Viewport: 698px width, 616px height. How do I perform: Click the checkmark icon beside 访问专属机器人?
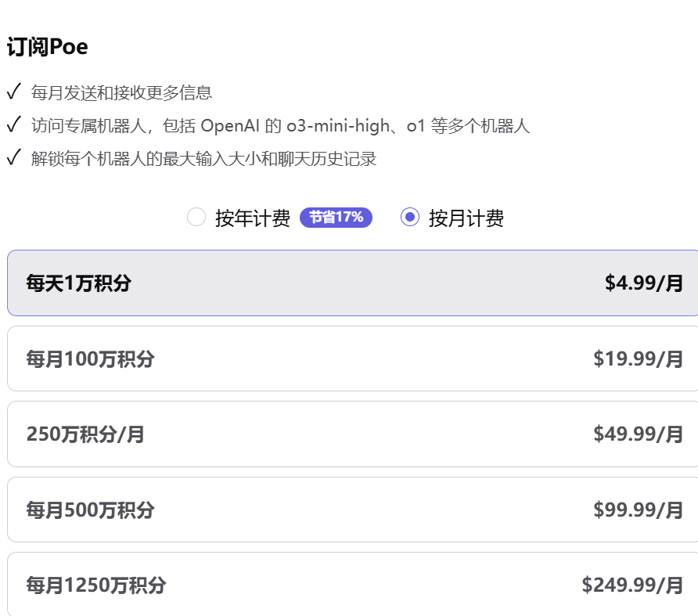pyautogui.click(x=13, y=125)
